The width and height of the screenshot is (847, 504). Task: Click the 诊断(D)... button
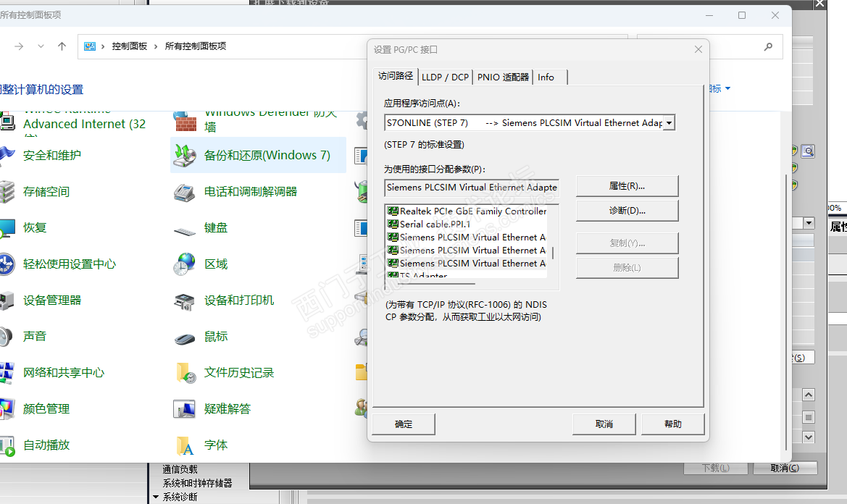pos(627,211)
